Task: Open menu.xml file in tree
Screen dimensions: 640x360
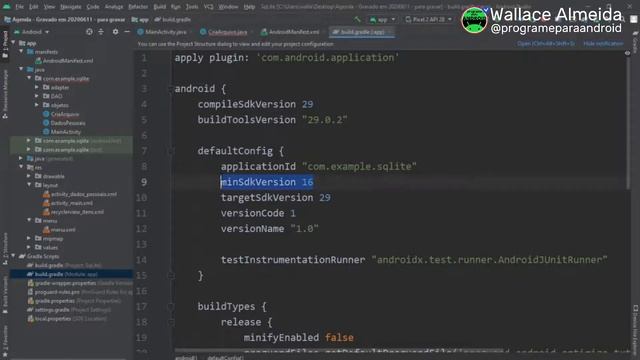Action: [59, 230]
